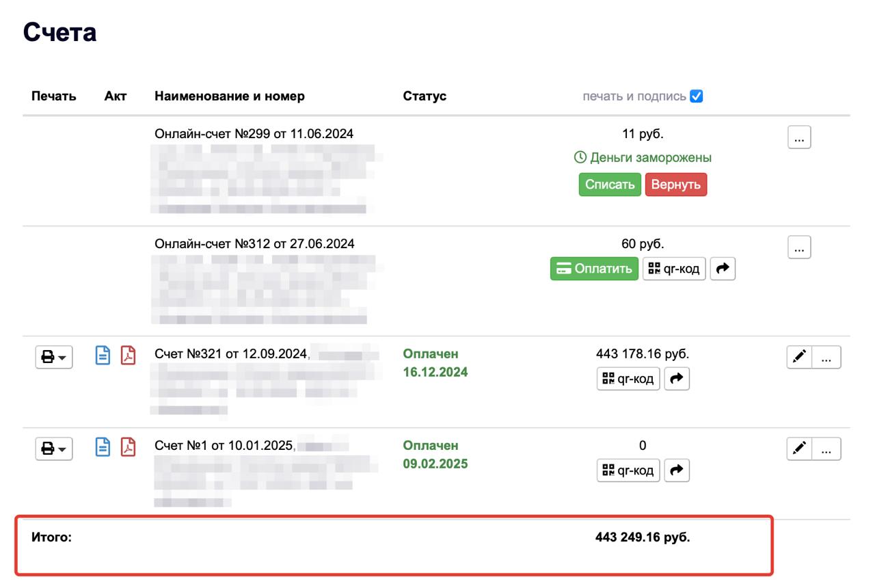This screenshot has width=875, height=588.
Task: Click the "Счет №321 от 12.09.2024" title
Action: [231, 354]
